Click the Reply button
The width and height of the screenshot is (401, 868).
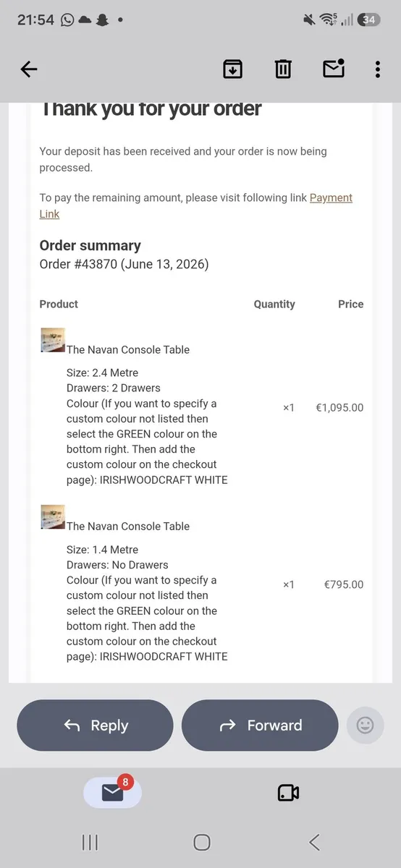click(x=95, y=726)
